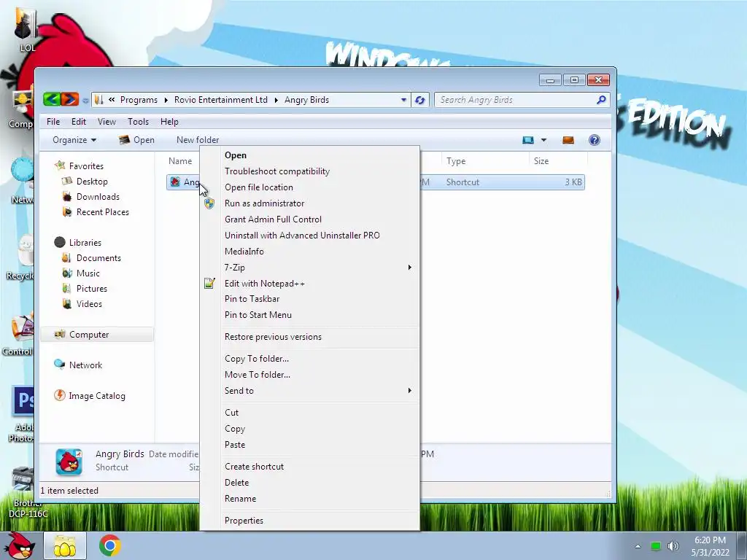Open the Tools menu
747x560 pixels.
[138, 122]
